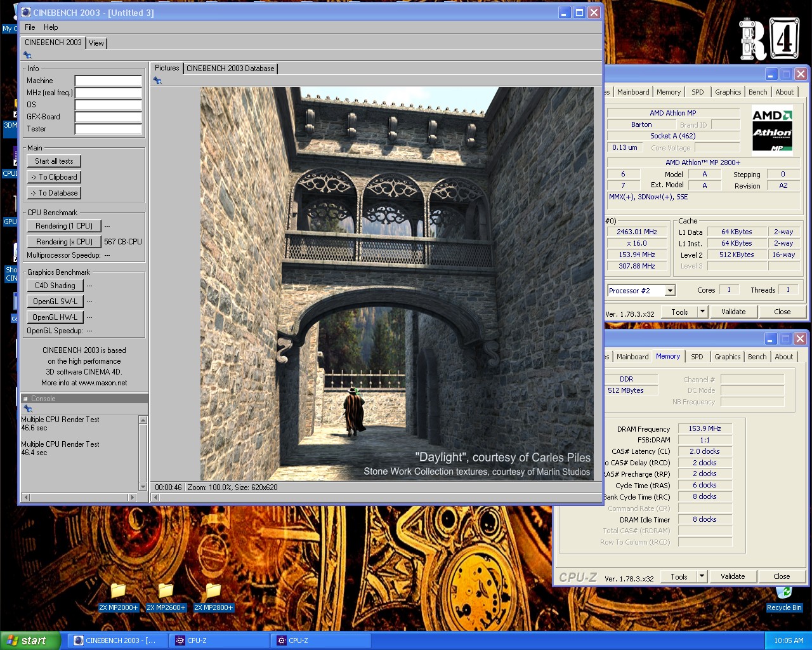Open the 2X MP2600+ desktop folder
Viewport: 812px width, 650px height.
[x=166, y=592]
